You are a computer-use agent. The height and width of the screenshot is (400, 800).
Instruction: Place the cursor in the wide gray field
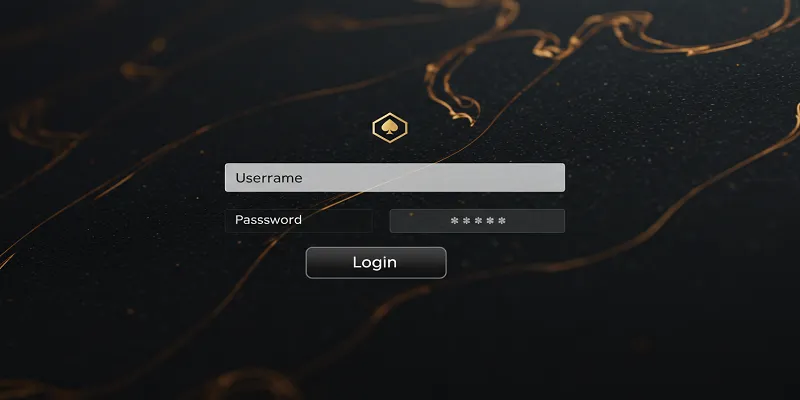(394, 178)
